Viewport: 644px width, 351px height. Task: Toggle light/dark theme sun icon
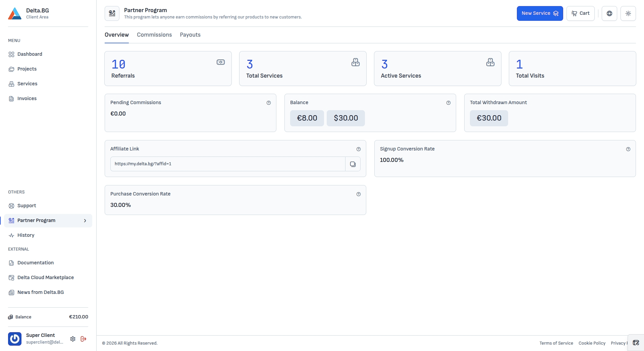[628, 13]
